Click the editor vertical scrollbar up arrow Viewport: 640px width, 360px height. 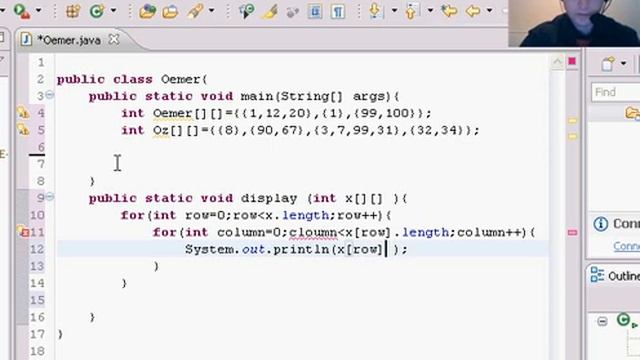[558, 62]
